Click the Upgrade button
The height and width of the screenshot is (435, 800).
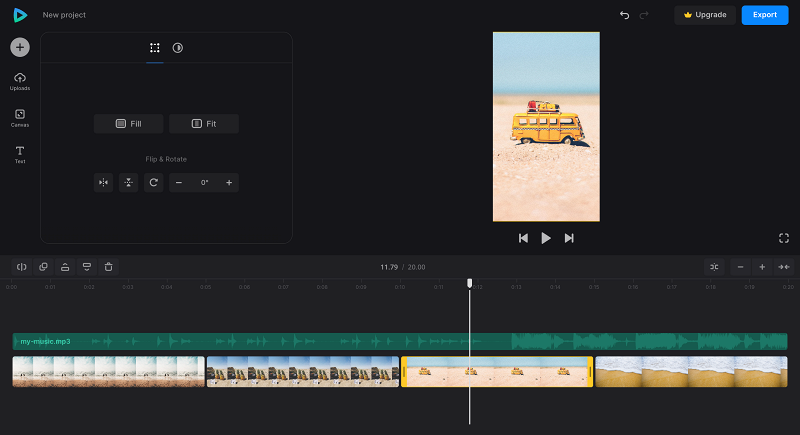pyautogui.click(x=705, y=15)
